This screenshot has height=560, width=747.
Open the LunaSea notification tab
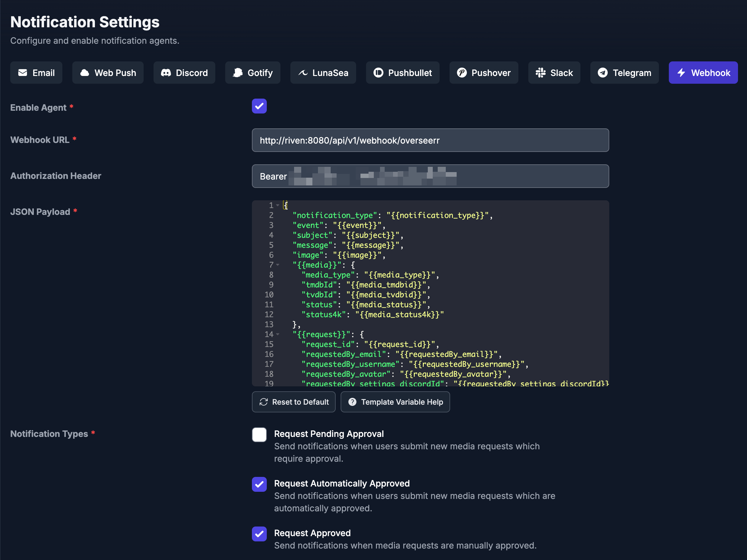pos(323,73)
